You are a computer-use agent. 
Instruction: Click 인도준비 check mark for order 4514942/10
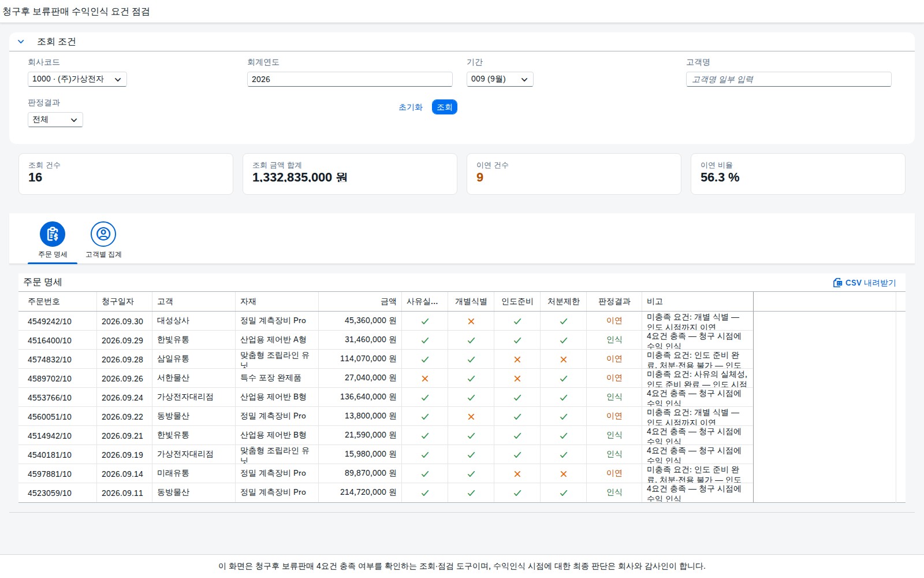[x=517, y=436]
